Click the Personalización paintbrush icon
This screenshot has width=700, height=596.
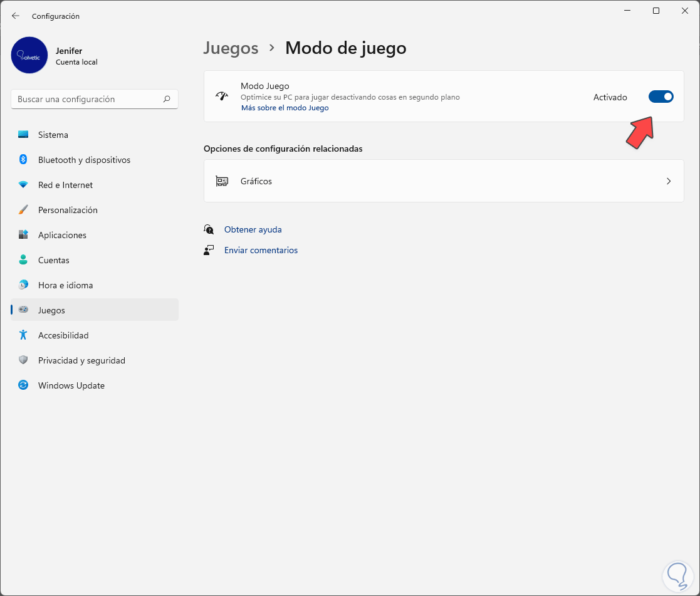click(23, 210)
